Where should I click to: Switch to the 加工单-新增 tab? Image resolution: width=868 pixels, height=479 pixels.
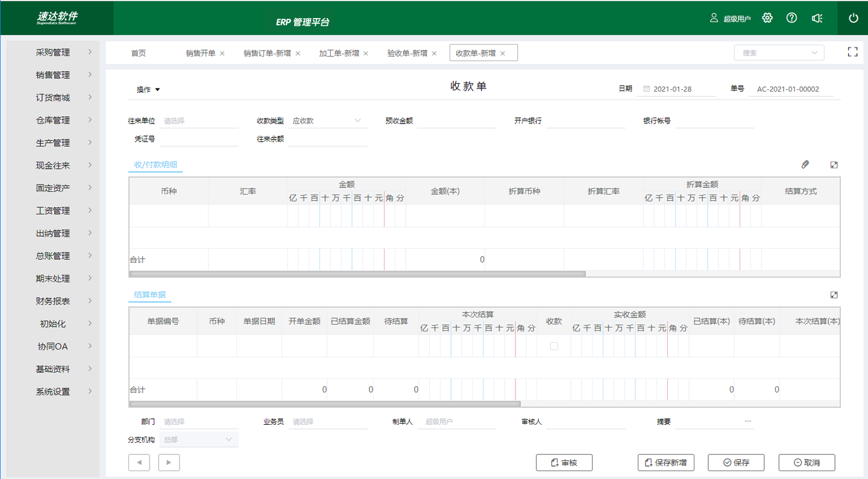click(339, 53)
